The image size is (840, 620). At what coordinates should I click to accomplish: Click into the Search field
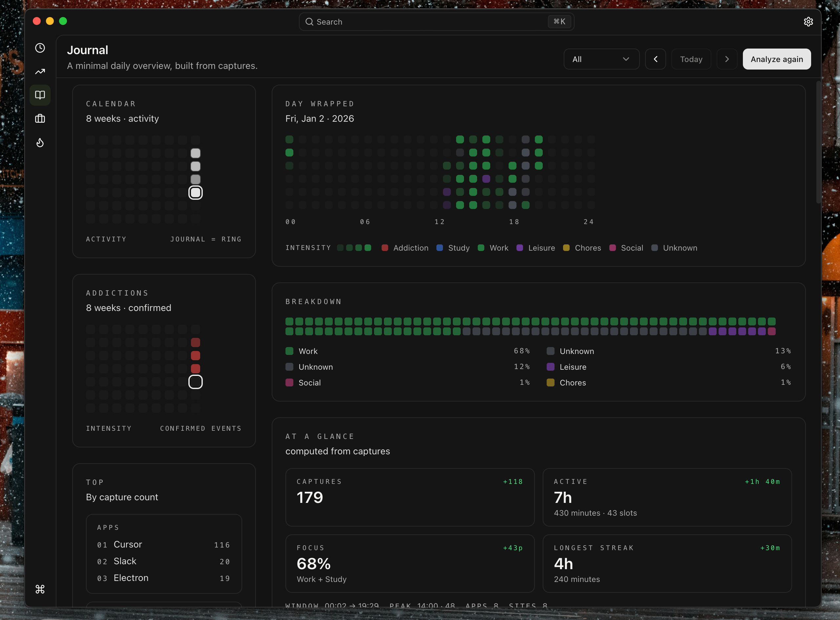tap(428, 22)
